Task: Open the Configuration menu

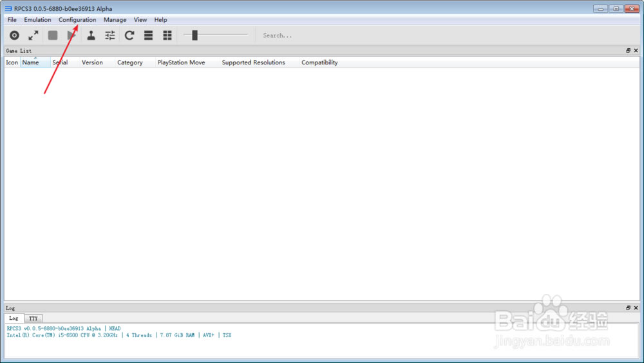Action: pyautogui.click(x=77, y=20)
